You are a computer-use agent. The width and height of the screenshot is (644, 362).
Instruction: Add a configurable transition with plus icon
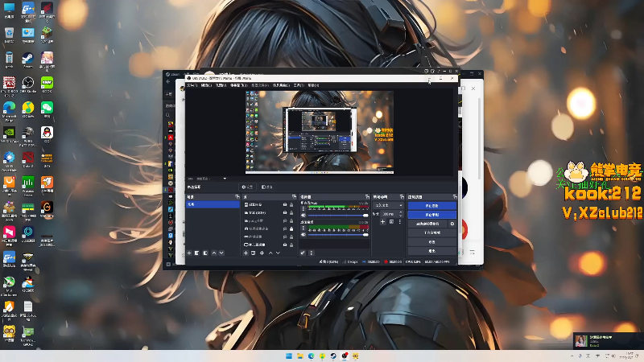click(383, 222)
